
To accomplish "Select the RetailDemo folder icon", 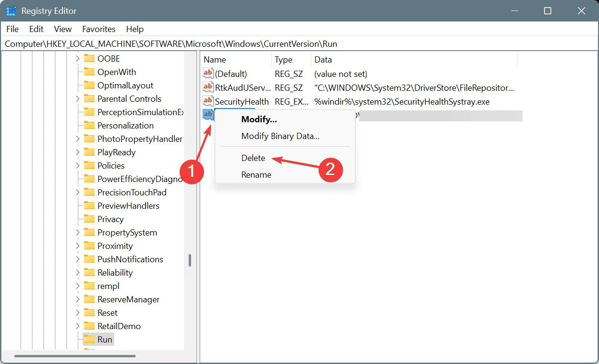I will [89, 326].
